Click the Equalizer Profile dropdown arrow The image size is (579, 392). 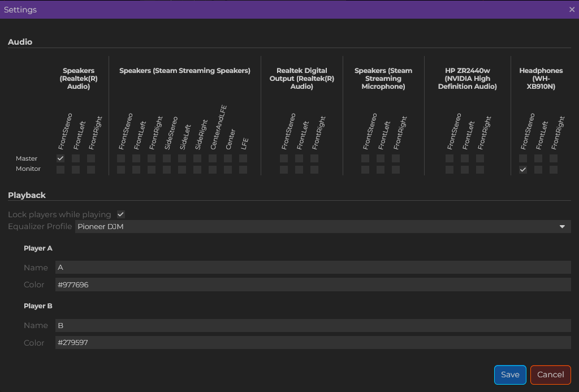(562, 227)
